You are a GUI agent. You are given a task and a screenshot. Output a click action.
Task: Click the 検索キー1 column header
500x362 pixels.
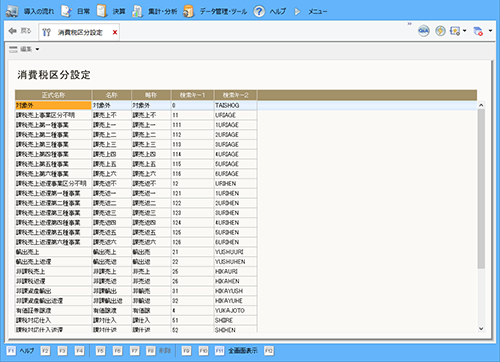[x=192, y=95]
